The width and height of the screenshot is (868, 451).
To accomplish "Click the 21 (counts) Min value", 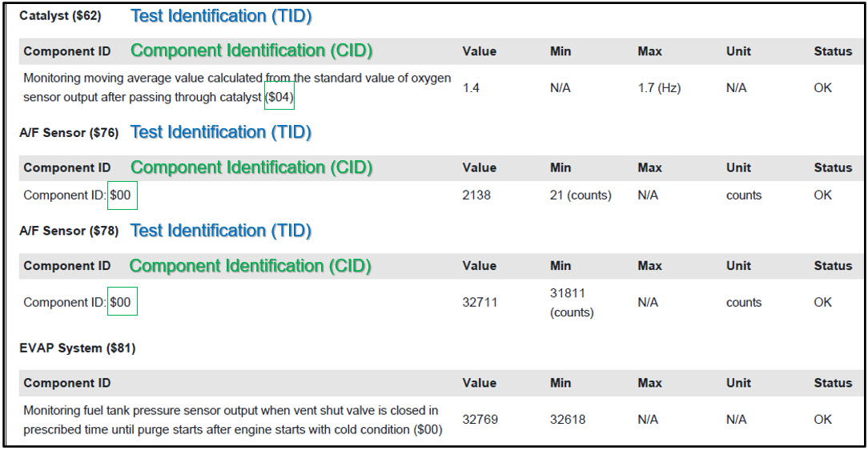I will (581, 195).
